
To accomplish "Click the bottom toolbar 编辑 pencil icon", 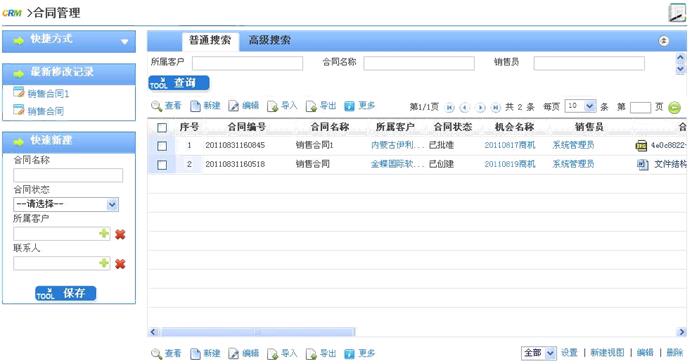I will pos(233,353).
